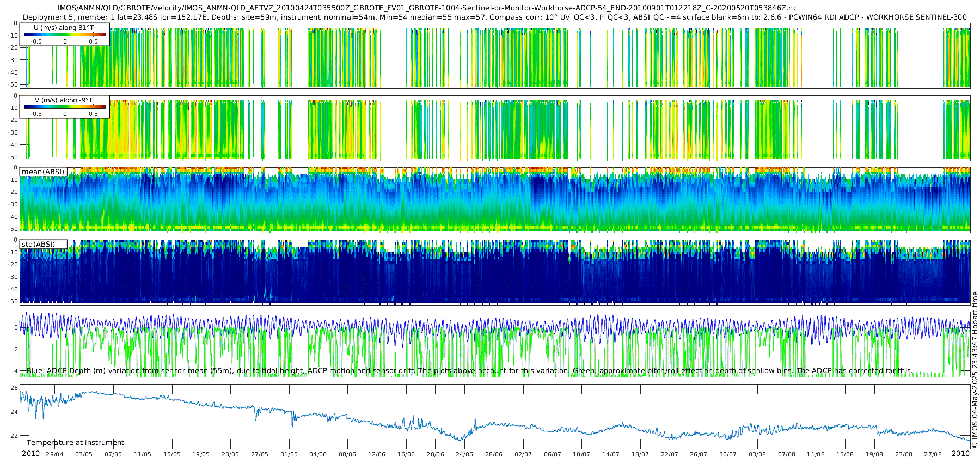
Task: Click the IMOS copyright timestamp text
Action: click(x=975, y=370)
